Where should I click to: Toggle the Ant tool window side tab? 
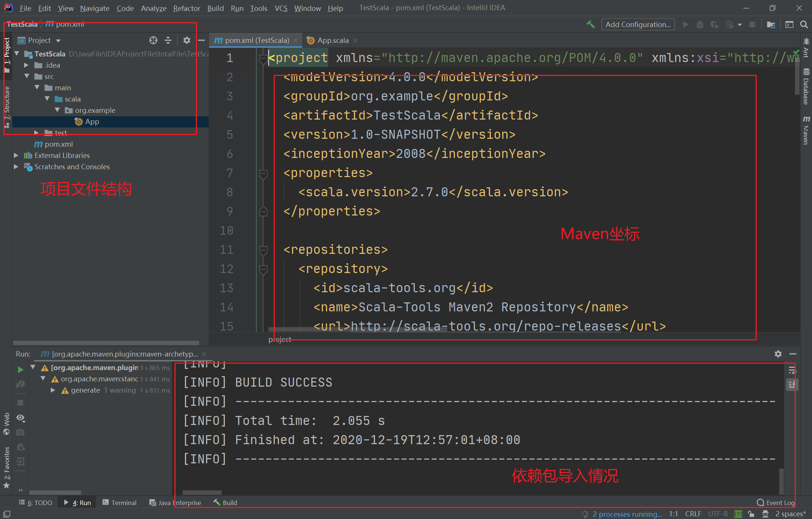[806, 48]
